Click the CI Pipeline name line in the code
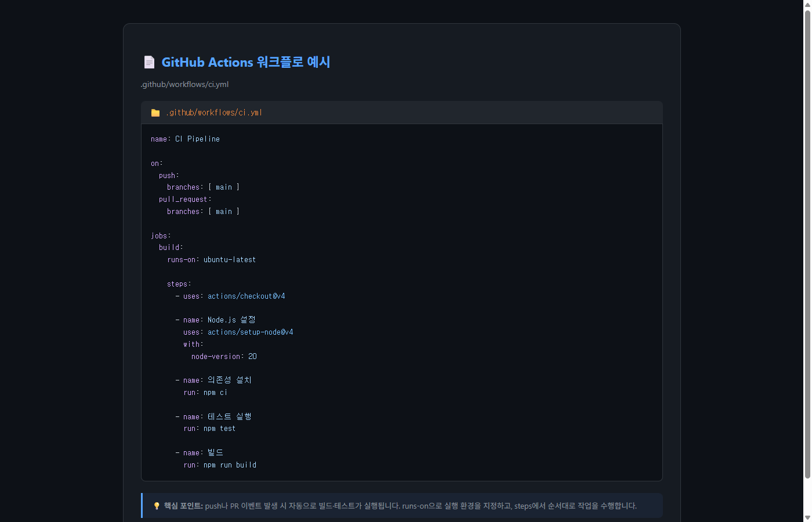This screenshot has width=812, height=522. point(186,139)
